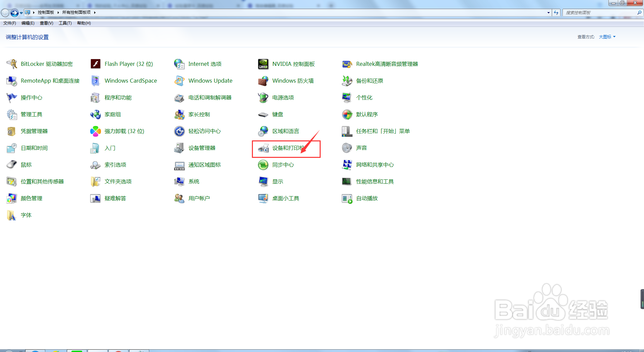Open the 工具(T) menu
This screenshot has height=352, width=644.
pyautogui.click(x=65, y=23)
